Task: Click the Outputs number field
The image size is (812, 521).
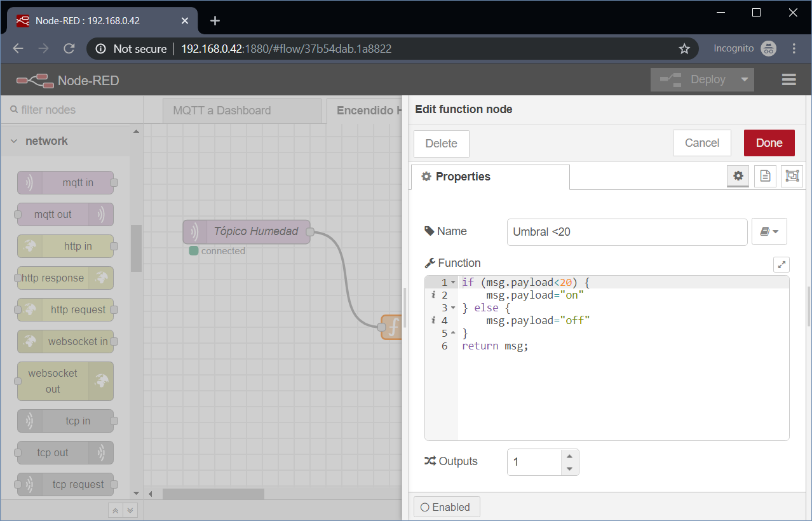Action: pyautogui.click(x=534, y=462)
